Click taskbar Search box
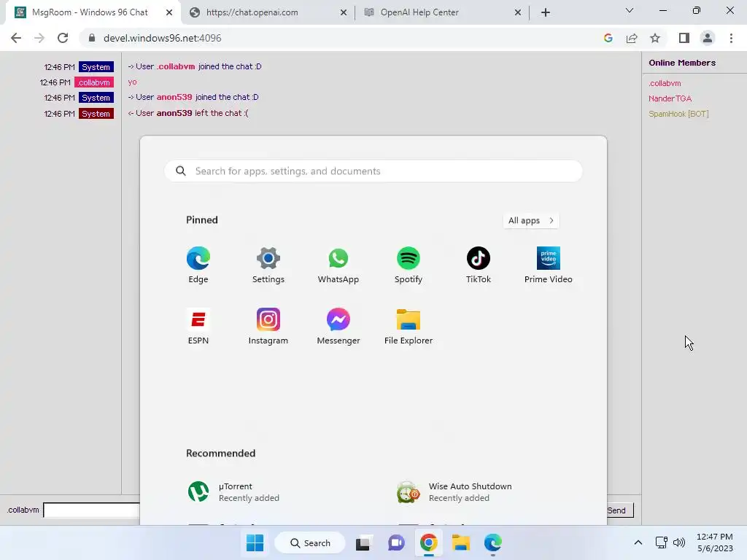 click(310, 542)
